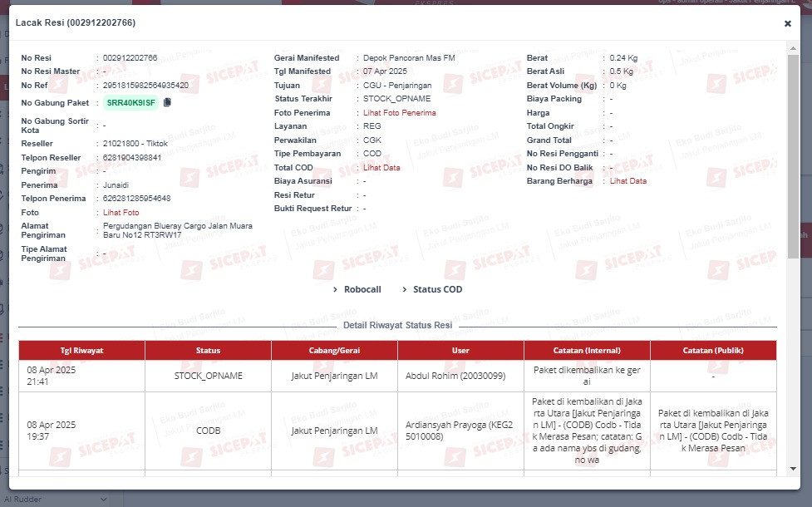Click Telpon Penerima number value
Viewport: 812px width, 507px height.
point(136,199)
